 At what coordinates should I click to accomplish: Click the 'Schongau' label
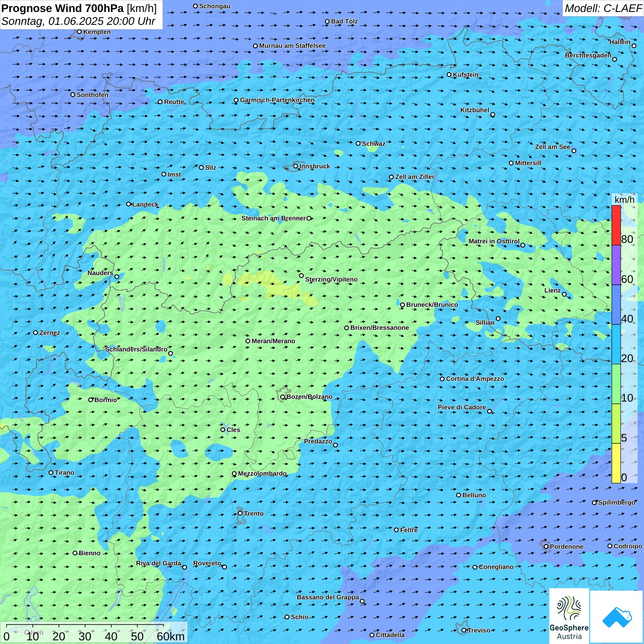pos(215,6)
